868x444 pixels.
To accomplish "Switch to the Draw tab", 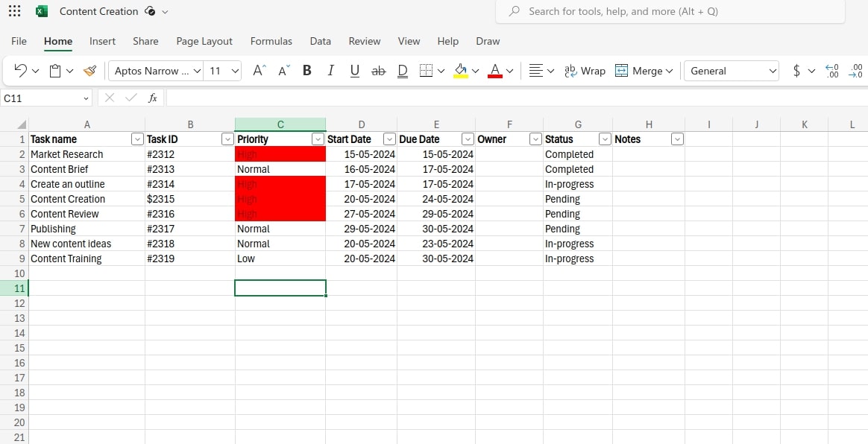I will [x=488, y=41].
